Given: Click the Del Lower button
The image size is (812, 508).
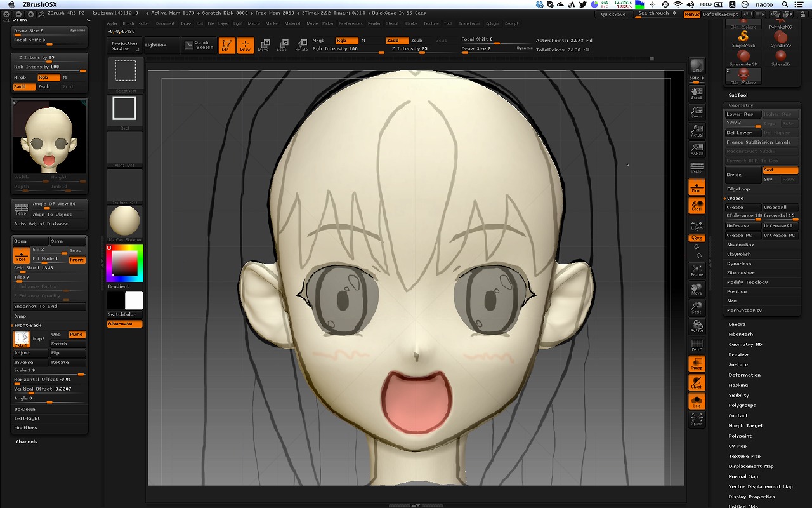Looking at the screenshot, I should tap(743, 133).
